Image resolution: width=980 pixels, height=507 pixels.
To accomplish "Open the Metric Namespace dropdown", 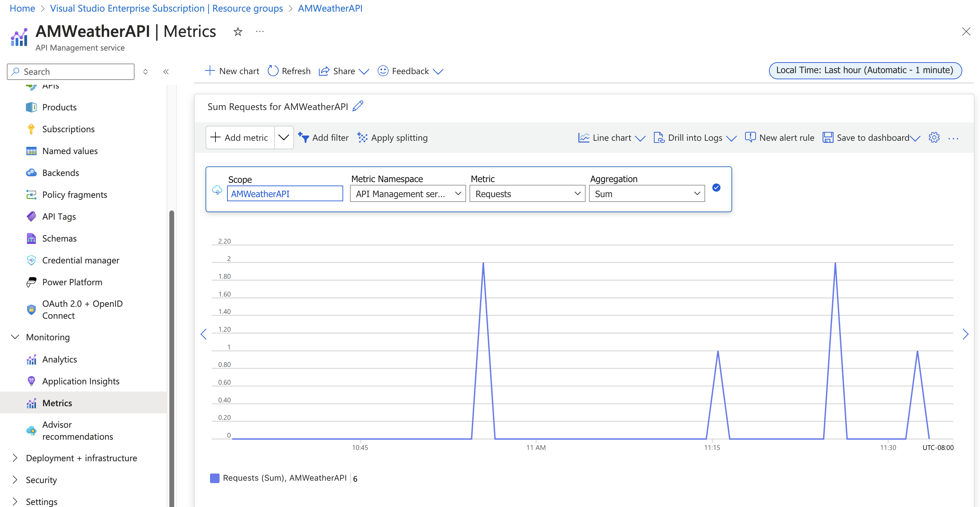I will click(x=408, y=194).
